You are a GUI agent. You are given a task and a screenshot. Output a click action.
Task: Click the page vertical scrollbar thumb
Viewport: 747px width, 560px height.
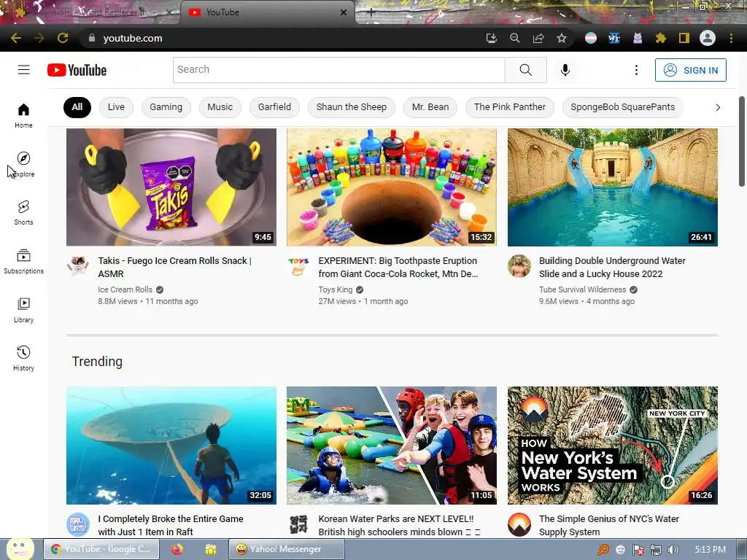(742, 141)
